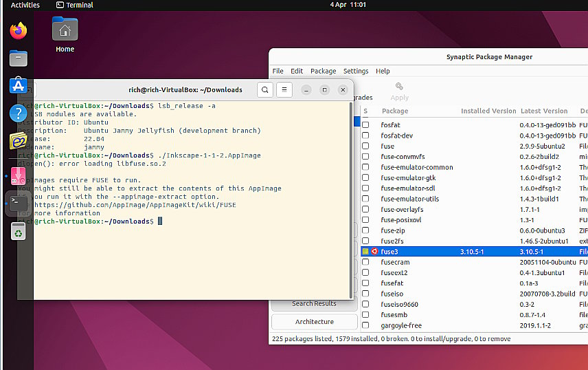Sort by Latest Version column header
The width and height of the screenshot is (588, 370).
(544, 111)
